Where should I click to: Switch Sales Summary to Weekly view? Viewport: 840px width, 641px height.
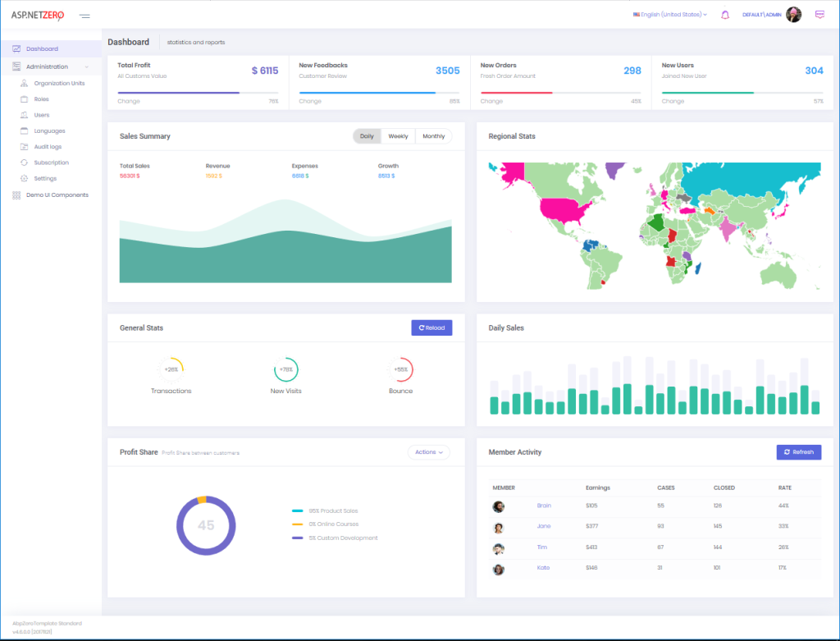coord(398,135)
